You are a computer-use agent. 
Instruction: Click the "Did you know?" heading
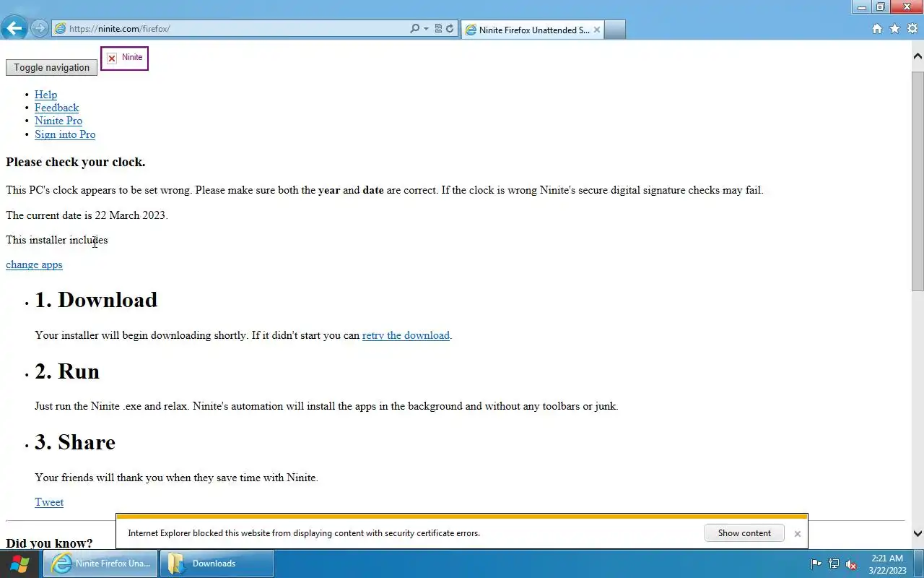pyautogui.click(x=49, y=543)
